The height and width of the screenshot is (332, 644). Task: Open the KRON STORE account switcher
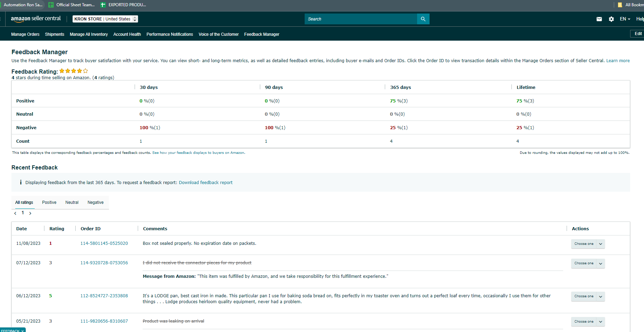(105, 19)
